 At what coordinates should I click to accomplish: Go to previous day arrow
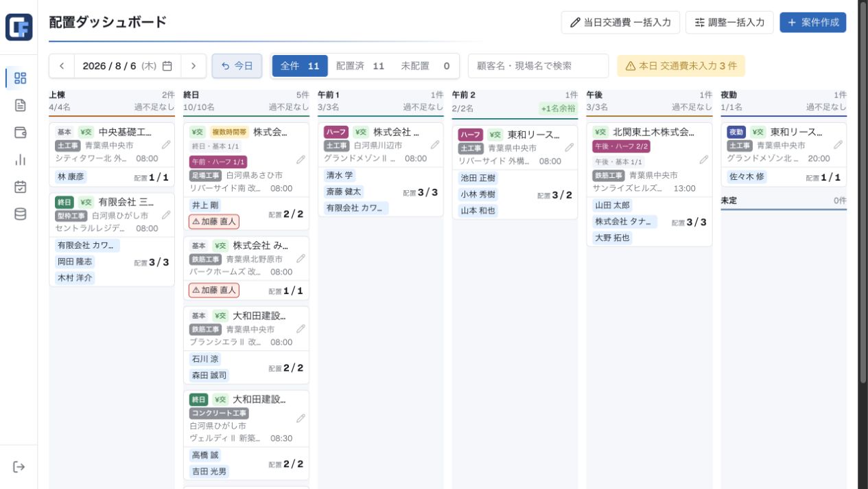pos(62,66)
